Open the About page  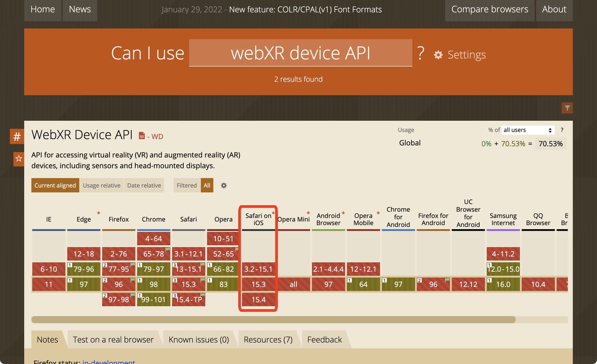[554, 9]
